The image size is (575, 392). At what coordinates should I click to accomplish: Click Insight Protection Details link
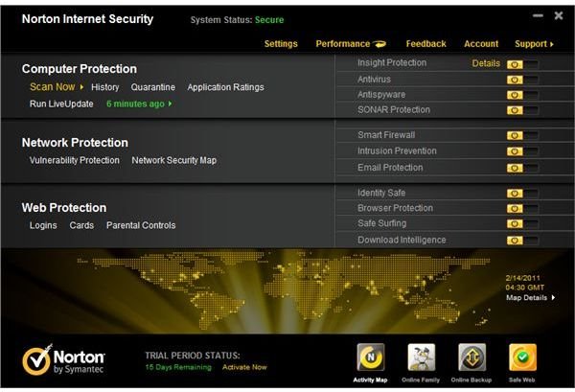point(486,63)
